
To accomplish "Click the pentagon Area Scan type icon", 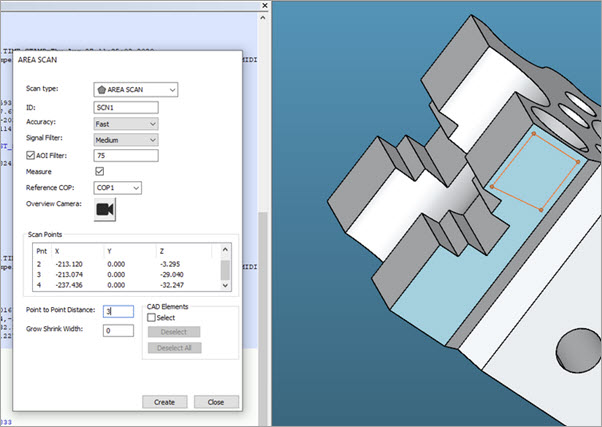I will click(x=101, y=90).
